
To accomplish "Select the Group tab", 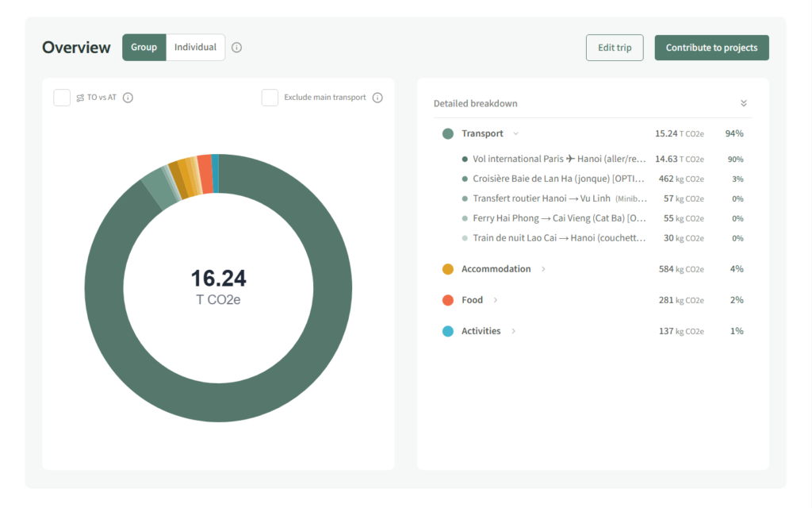I will tap(144, 48).
